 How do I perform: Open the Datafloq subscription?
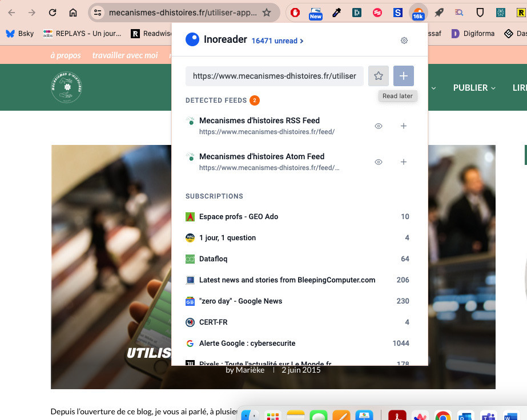pos(214,259)
